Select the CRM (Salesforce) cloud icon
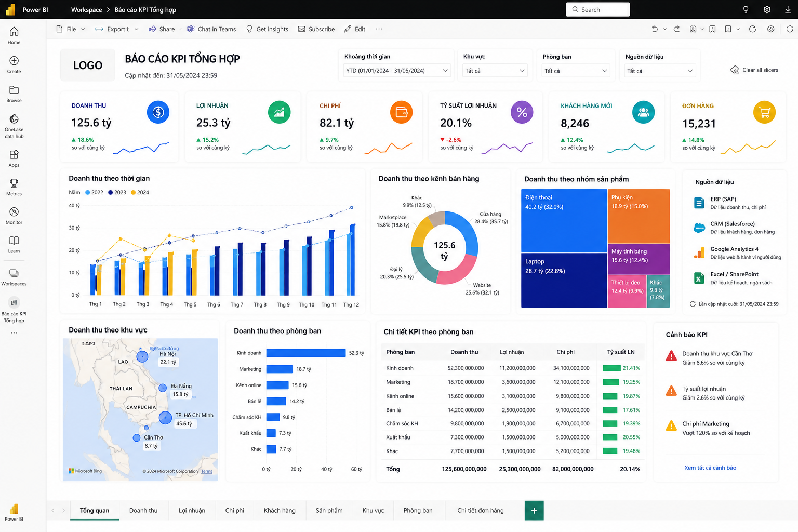This screenshot has height=532, width=798. tap(699, 228)
